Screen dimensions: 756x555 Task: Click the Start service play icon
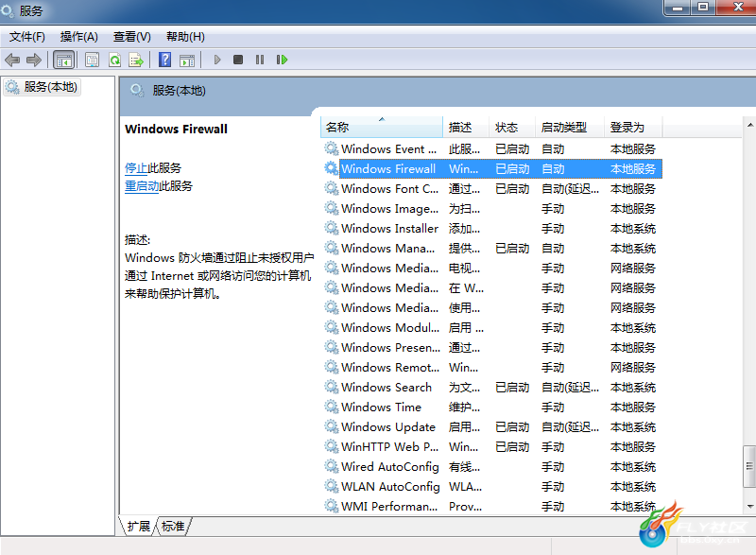pyautogui.click(x=217, y=60)
